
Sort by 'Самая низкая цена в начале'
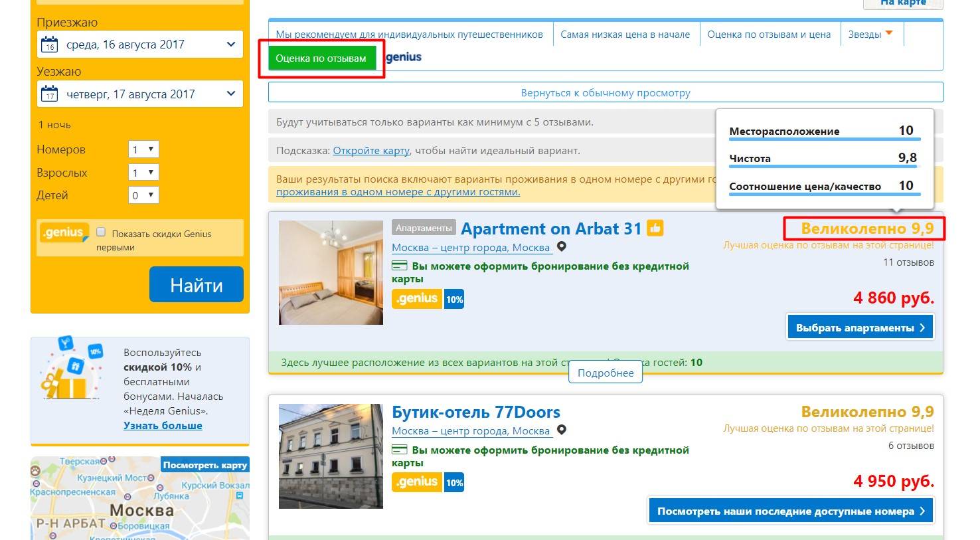(625, 35)
